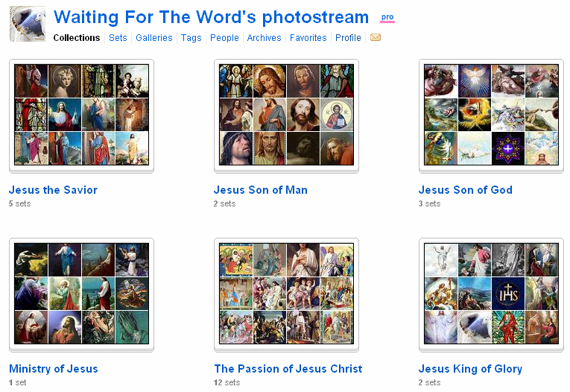Open the Sets tab

pyautogui.click(x=118, y=38)
